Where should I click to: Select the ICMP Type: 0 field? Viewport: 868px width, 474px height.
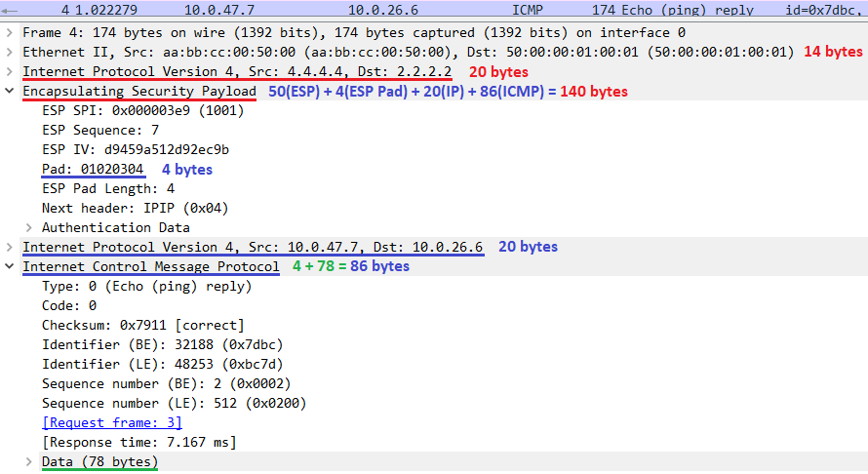tap(146, 286)
